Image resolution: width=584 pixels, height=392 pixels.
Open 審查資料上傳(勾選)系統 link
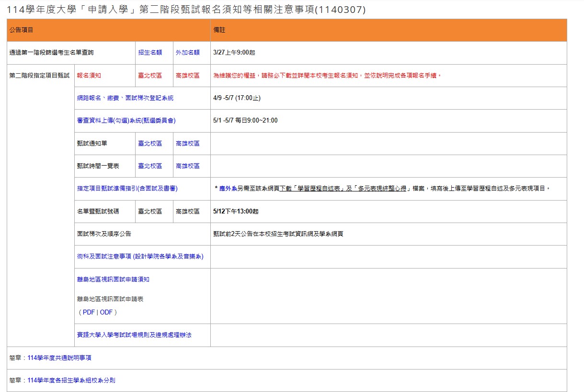[126, 121]
